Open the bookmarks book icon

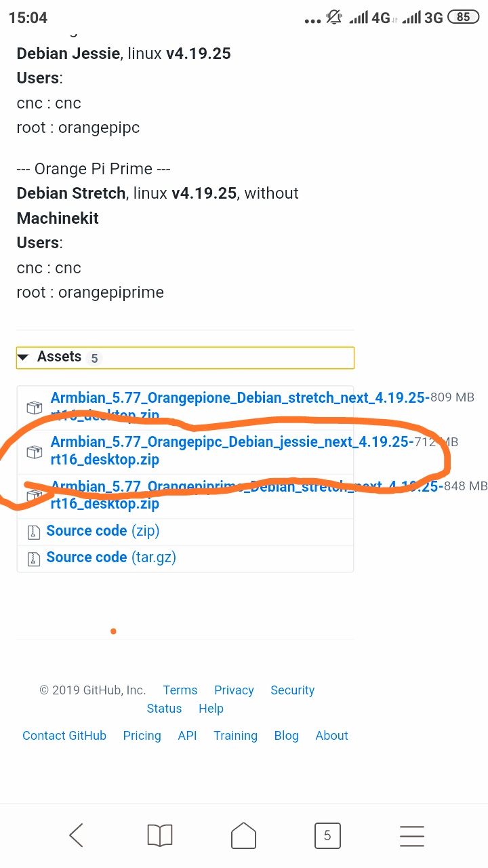click(160, 835)
